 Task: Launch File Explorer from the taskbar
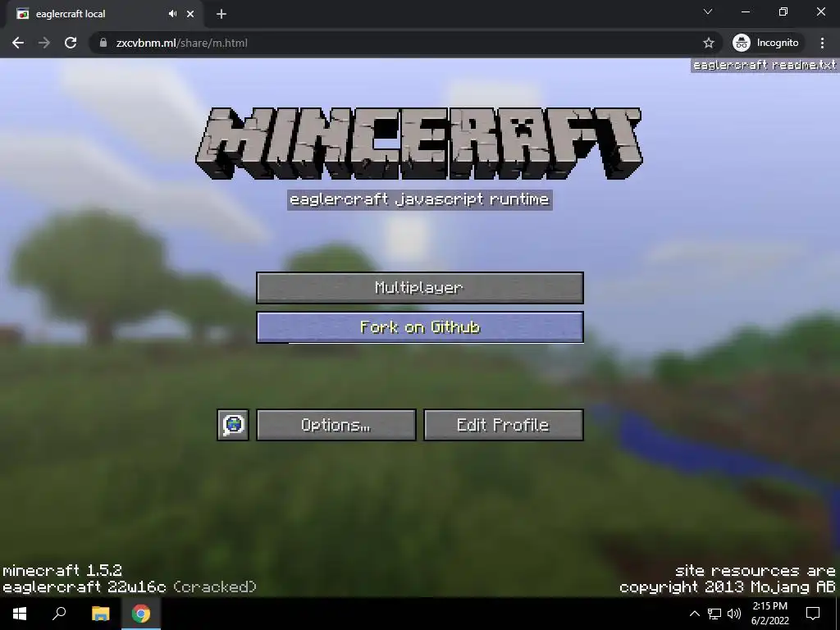pyautogui.click(x=100, y=614)
